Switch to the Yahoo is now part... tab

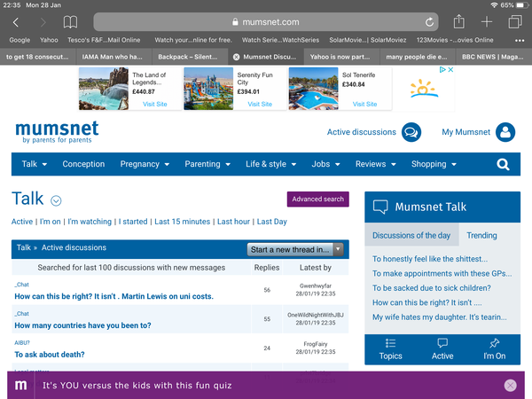pyautogui.click(x=340, y=57)
